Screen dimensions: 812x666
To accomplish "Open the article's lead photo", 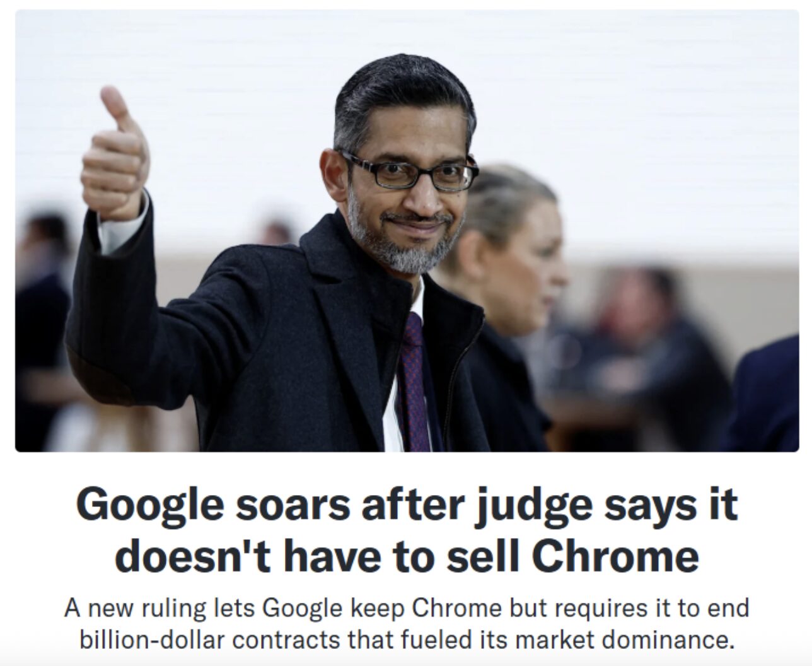I will coord(407,231).
